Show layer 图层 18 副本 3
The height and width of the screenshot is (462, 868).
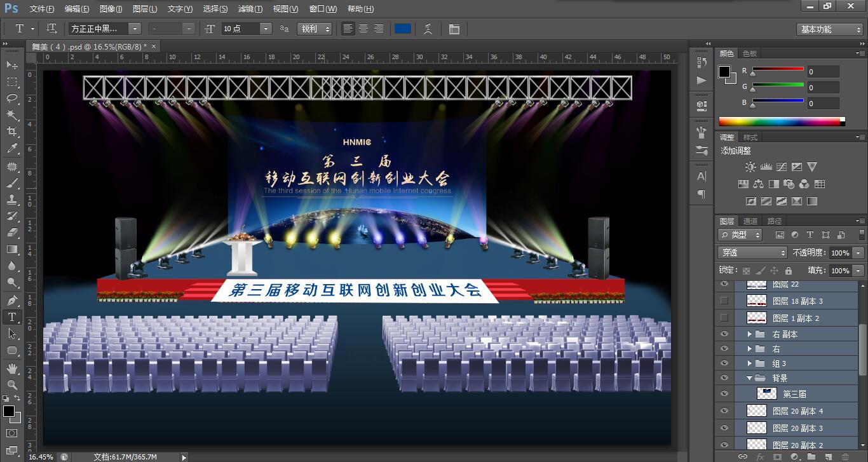pyautogui.click(x=724, y=301)
